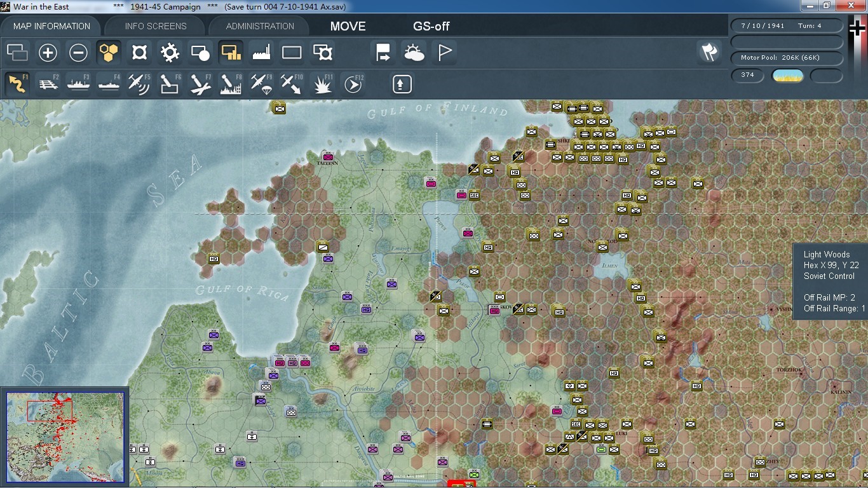Image resolution: width=868 pixels, height=488 pixels.
Task: Click the 374 value box
Action: click(x=747, y=75)
